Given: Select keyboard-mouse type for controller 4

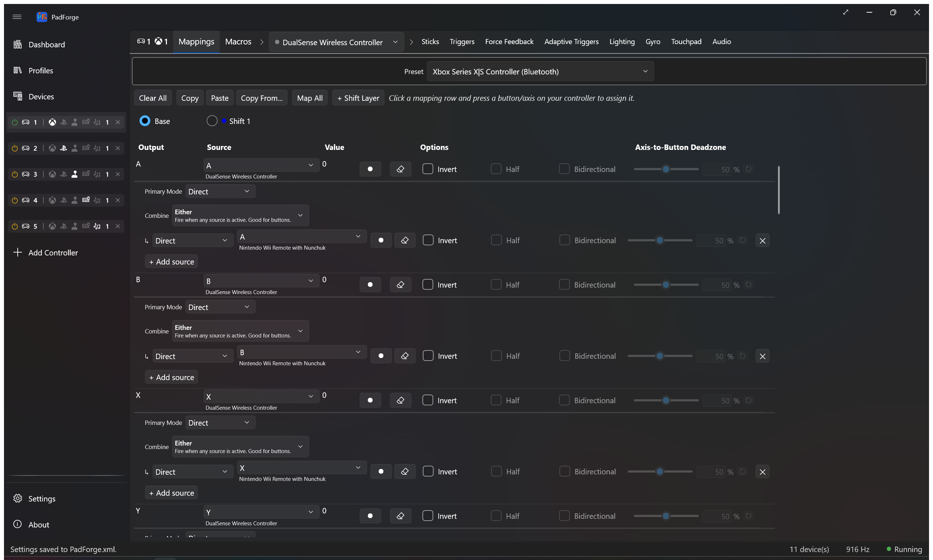Looking at the screenshot, I should coord(86,200).
